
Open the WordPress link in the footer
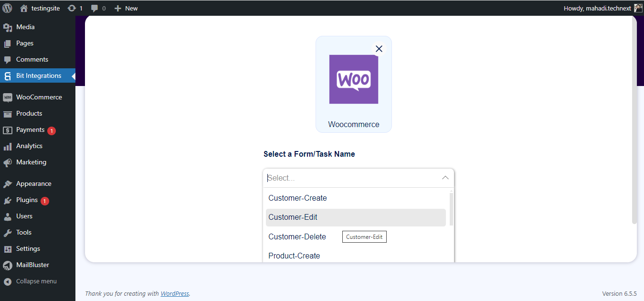tap(175, 294)
